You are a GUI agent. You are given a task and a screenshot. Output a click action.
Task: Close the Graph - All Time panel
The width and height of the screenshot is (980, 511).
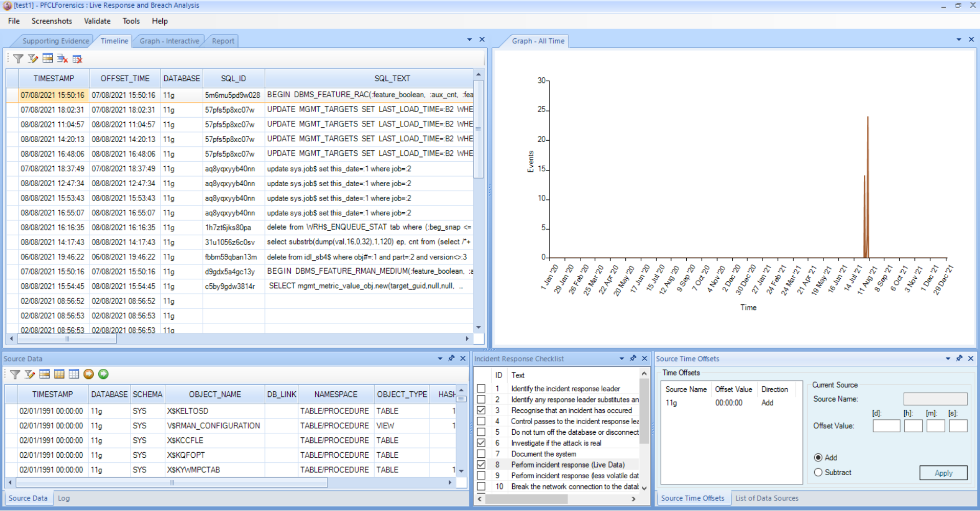(971, 39)
